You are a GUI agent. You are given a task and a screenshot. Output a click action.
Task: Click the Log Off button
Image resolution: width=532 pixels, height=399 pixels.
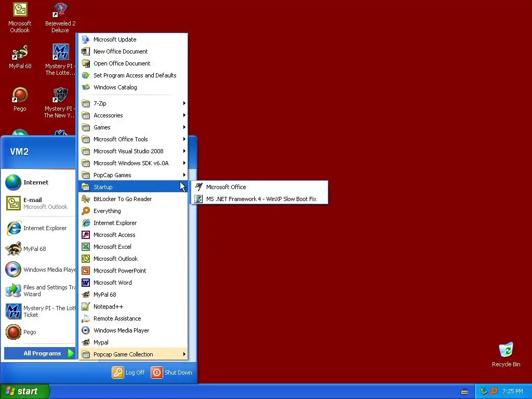click(x=128, y=372)
